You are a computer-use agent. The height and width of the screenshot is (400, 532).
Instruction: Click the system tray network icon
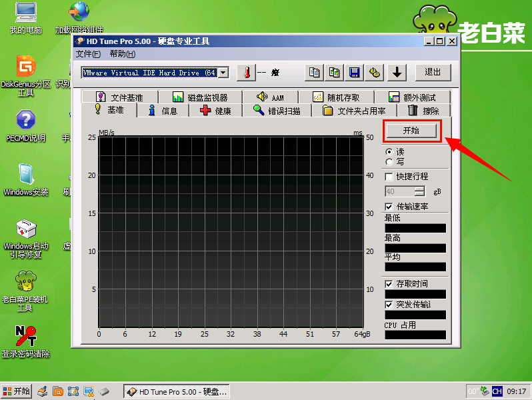(x=485, y=391)
